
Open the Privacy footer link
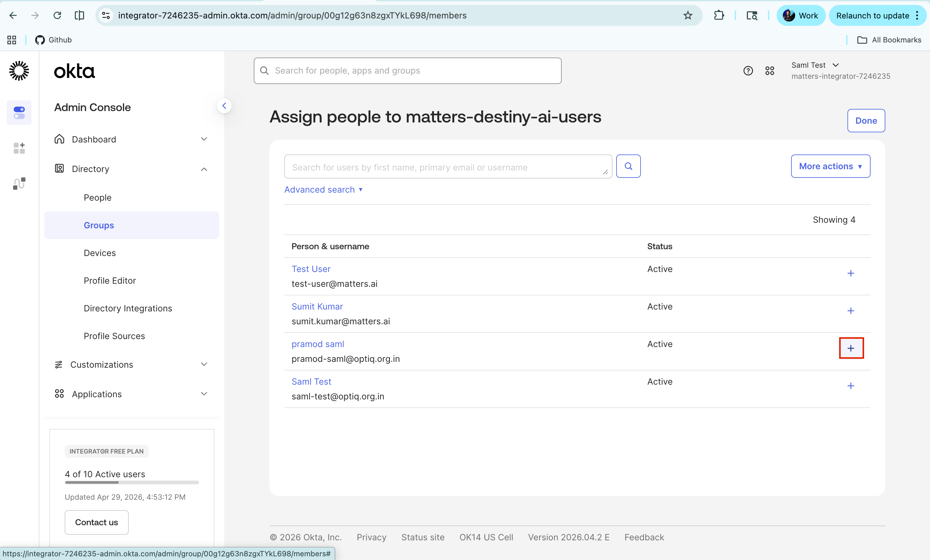[x=371, y=537]
